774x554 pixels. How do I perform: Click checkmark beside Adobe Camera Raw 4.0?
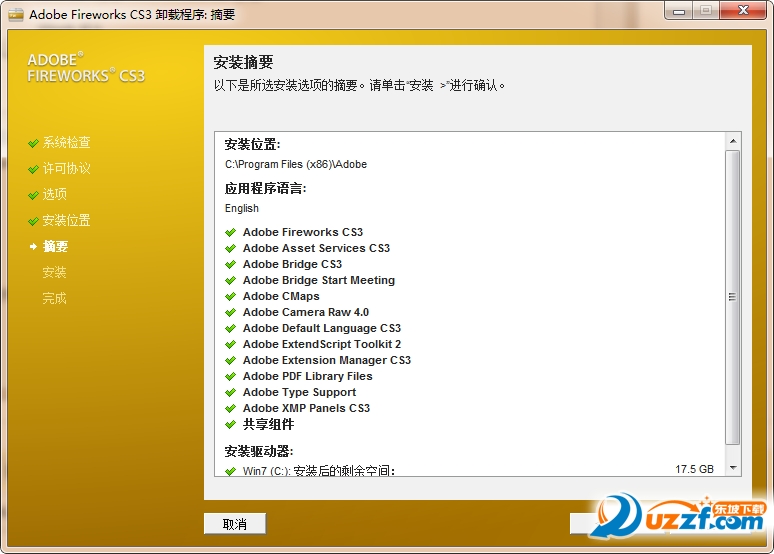point(231,313)
